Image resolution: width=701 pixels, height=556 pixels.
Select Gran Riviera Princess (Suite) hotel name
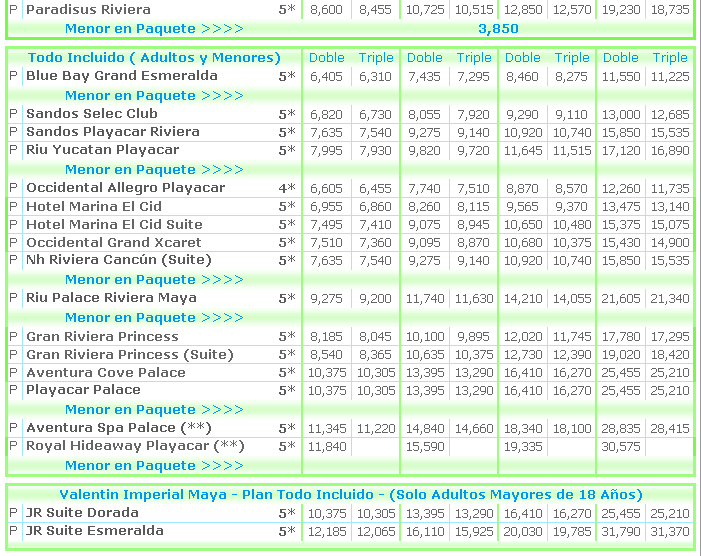pyautogui.click(x=130, y=354)
